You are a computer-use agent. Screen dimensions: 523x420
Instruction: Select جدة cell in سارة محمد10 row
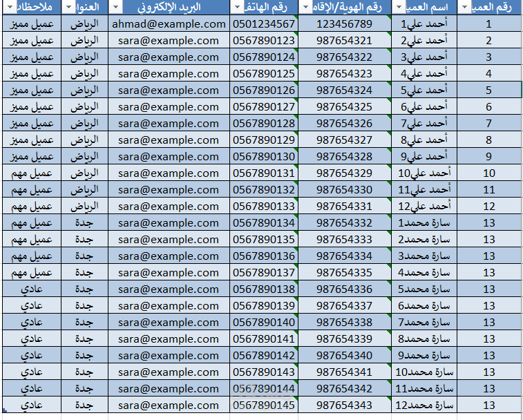[x=84, y=372]
